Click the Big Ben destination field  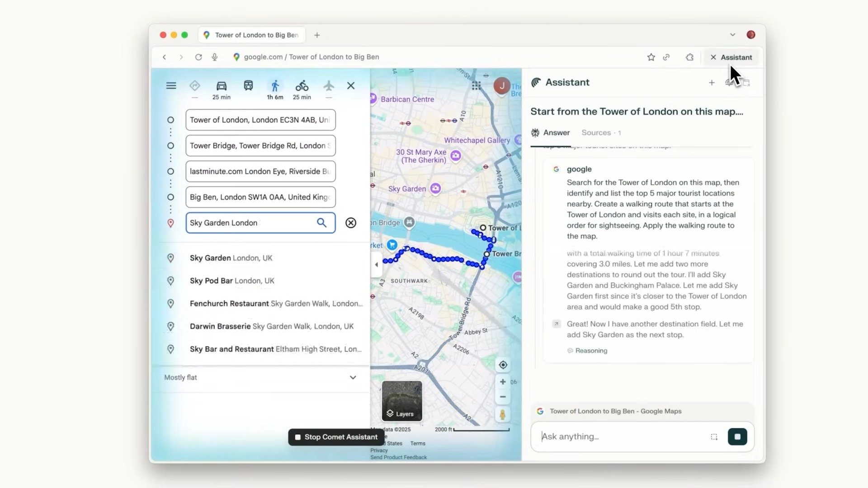tap(260, 197)
